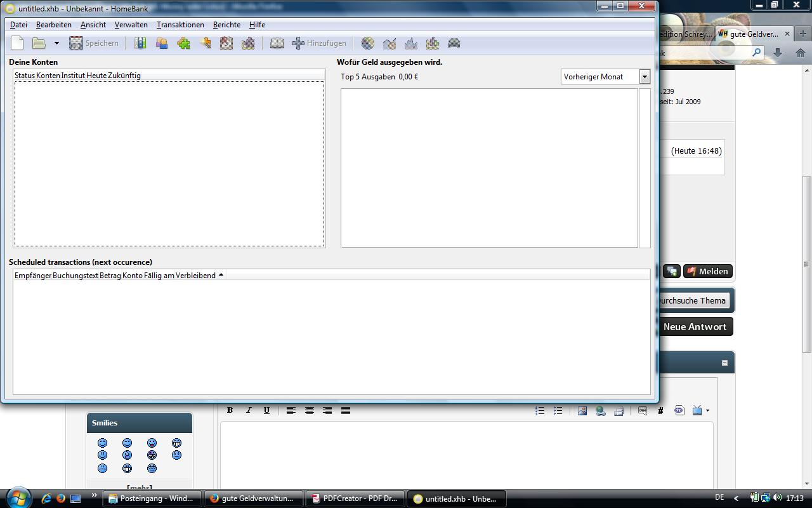Open the payees management icon
This screenshot has height=508, width=812.
coord(162,43)
